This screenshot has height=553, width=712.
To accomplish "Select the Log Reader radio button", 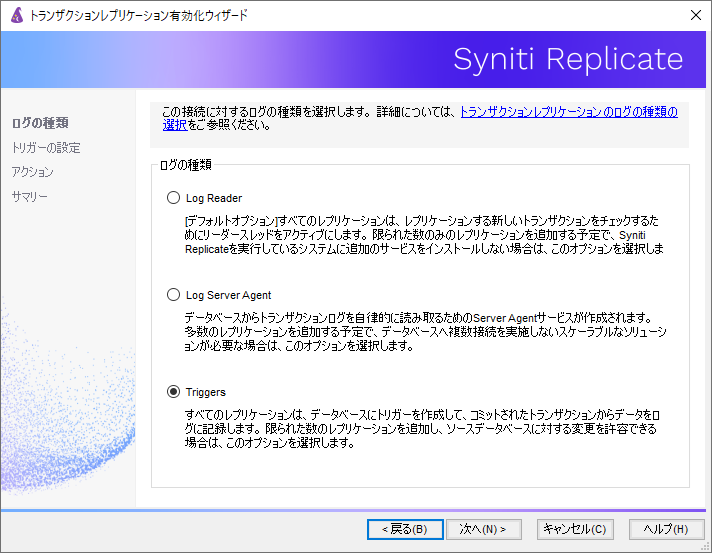I will (x=173, y=198).
